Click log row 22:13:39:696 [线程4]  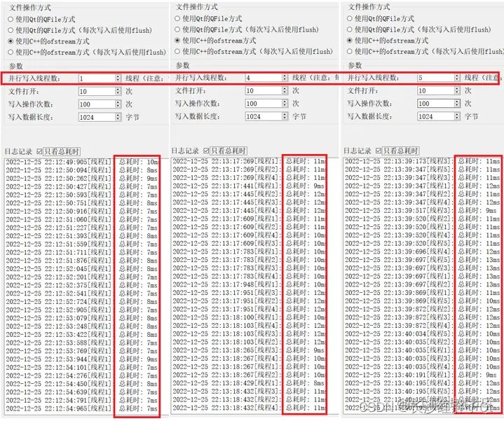pyautogui.click(x=423, y=251)
